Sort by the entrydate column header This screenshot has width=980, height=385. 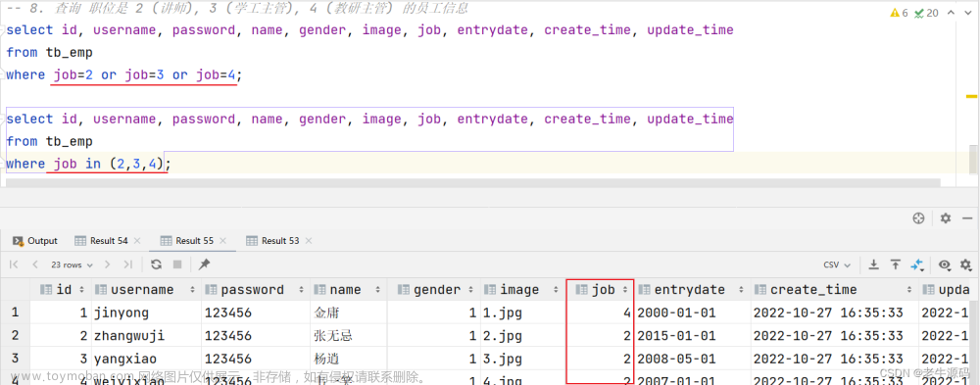click(693, 289)
